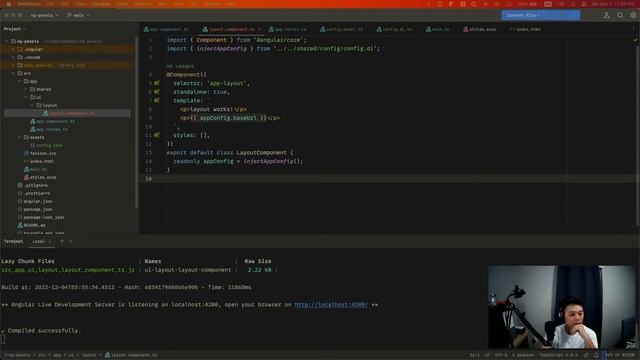Select app.routes.ts in project tree
This screenshot has width=640, height=360.
point(49,129)
